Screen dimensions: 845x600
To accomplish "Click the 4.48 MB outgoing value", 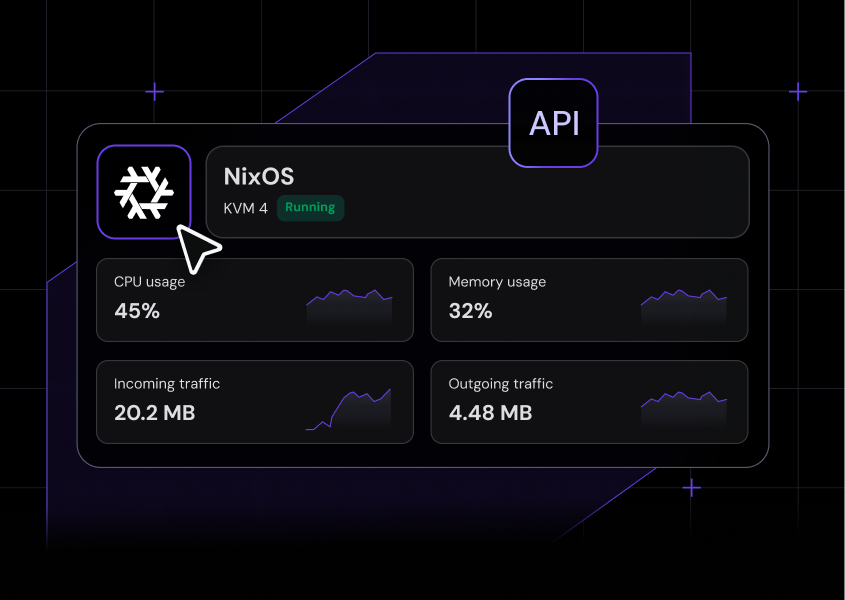I will coord(490,413).
